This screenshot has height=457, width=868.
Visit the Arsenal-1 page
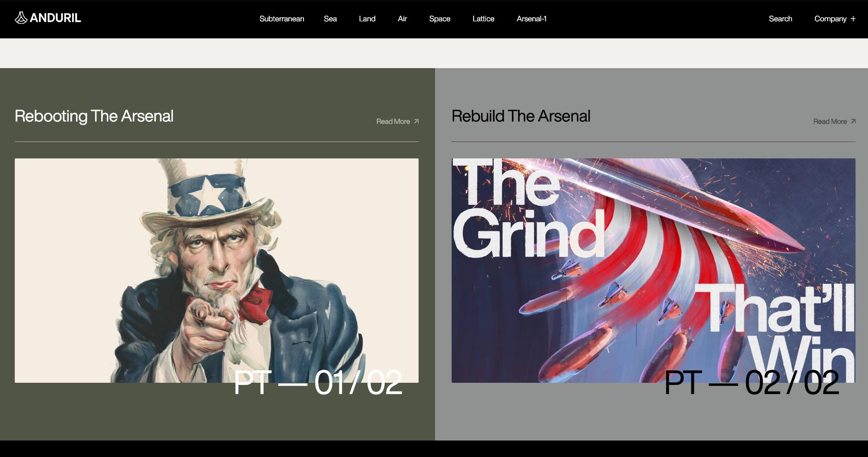click(x=531, y=19)
